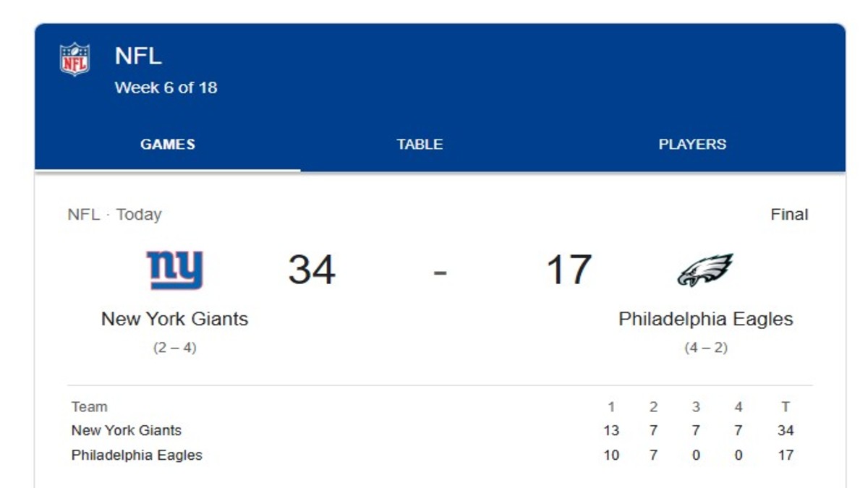Click the T total column header
The height and width of the screenshot is (488, 868).
[x=786, y=407]
